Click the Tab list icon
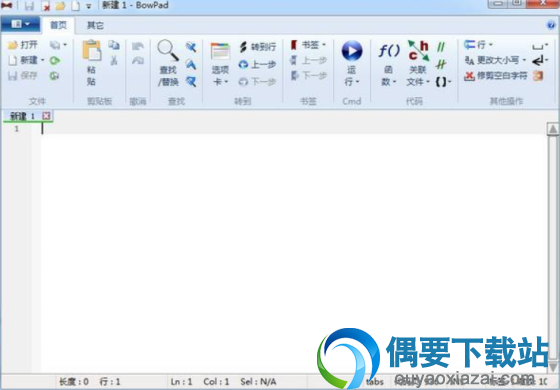Viewport: 560px width, 390px height. [x=220, y=51]
